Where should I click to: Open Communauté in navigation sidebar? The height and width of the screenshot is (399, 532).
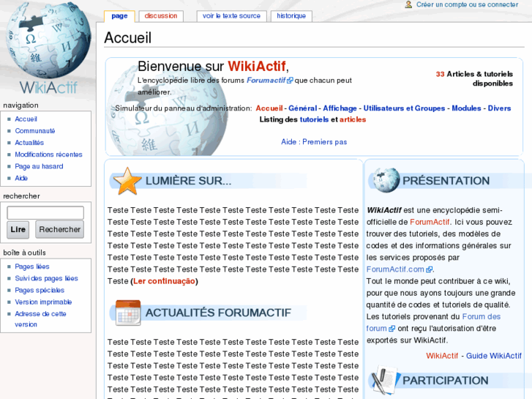tap(35, 131)
